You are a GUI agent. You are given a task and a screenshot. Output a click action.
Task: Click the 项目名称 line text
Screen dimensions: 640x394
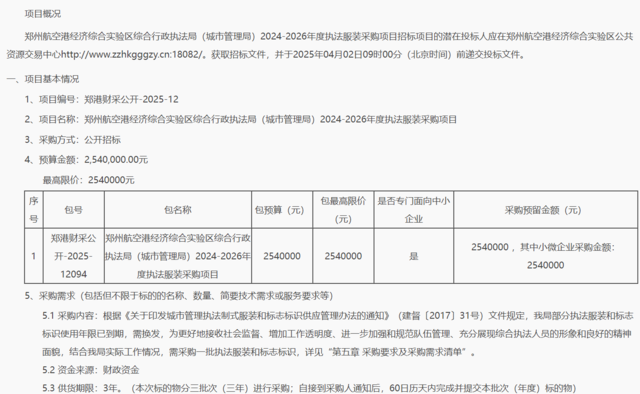[x=240, y=119]
